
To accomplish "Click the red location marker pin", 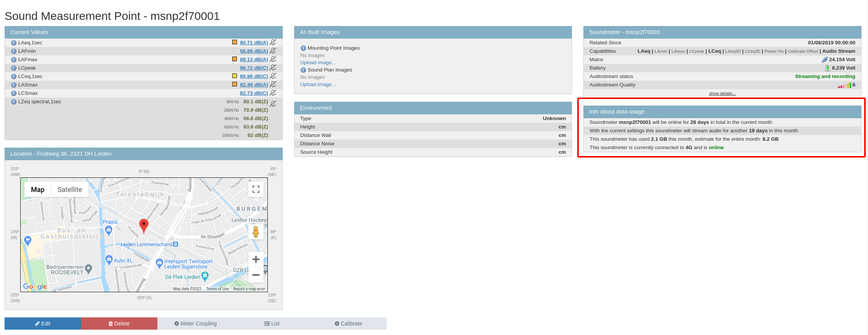I will click(144, 225).
